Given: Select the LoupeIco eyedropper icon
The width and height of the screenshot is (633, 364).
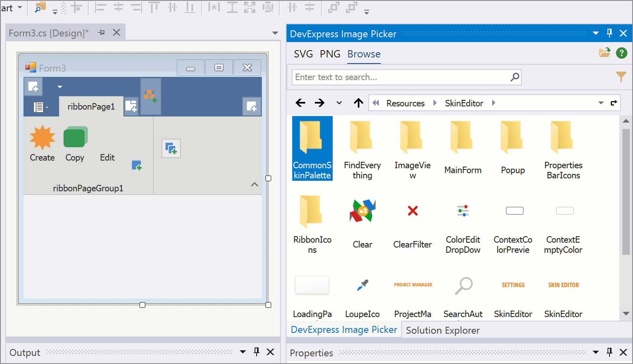Looking at the screenshot, I should click(362, 285).
